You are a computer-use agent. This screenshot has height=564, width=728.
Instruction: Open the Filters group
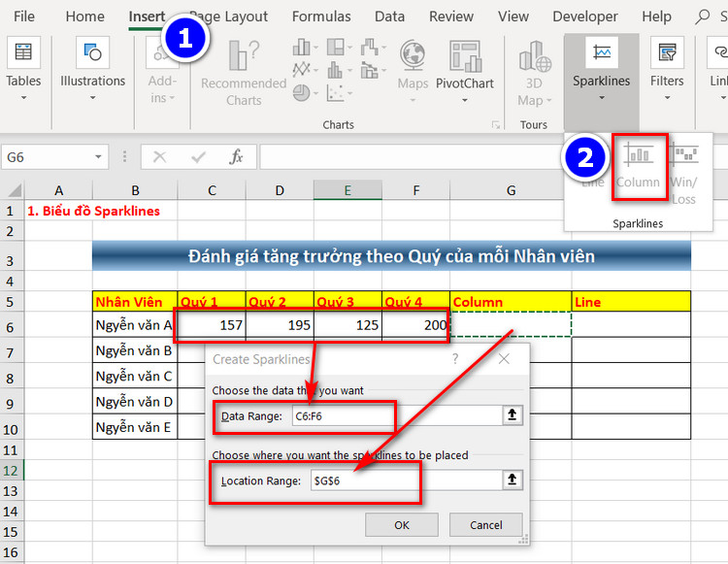point(667,70)
